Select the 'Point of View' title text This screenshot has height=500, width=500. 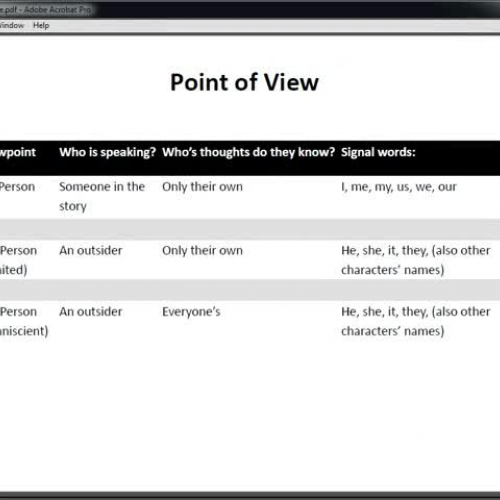tap(244, 82)
